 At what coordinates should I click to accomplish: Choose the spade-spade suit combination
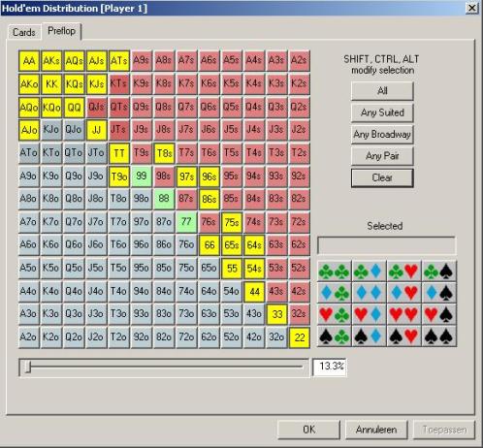click(x=439, y=336)
